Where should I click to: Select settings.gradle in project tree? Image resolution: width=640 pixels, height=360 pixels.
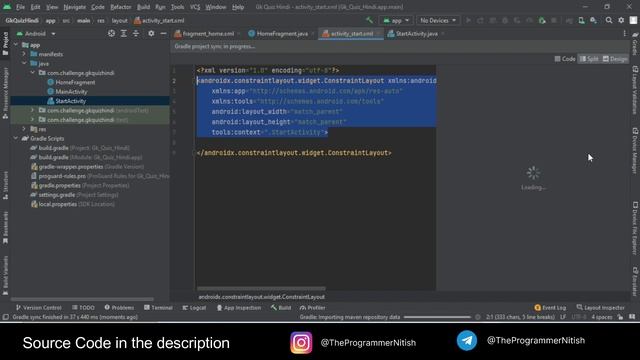click(58, 195)
